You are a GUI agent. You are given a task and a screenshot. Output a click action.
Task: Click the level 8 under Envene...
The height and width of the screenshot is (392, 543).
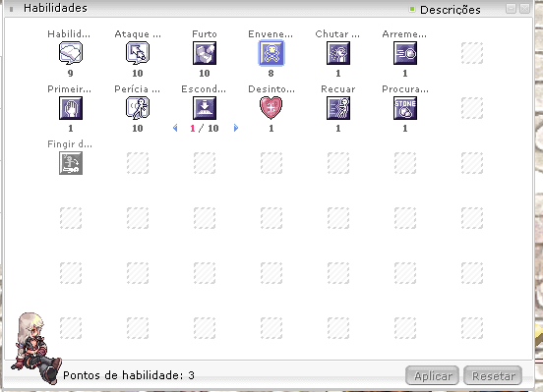tap(271, 74)
